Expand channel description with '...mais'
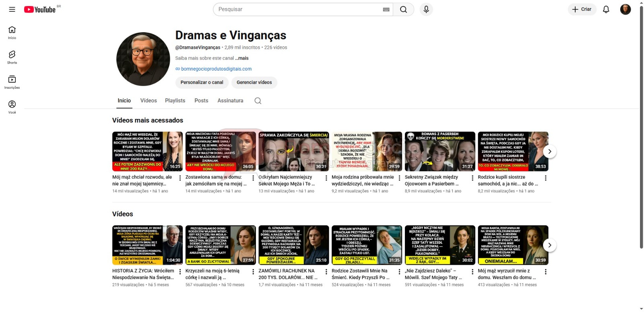The width and height of the screenshot is (644, 312). click(242, 58)
